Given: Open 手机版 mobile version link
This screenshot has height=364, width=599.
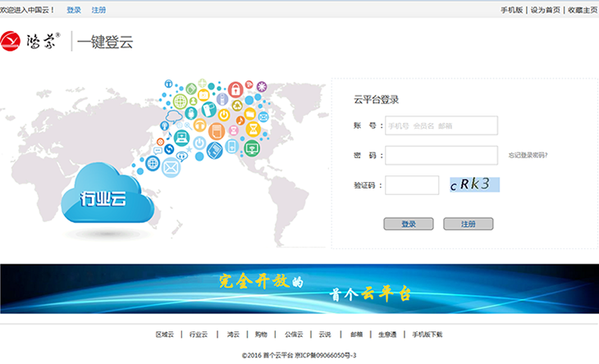Looking at the screenshot, I should pos(512,10).
